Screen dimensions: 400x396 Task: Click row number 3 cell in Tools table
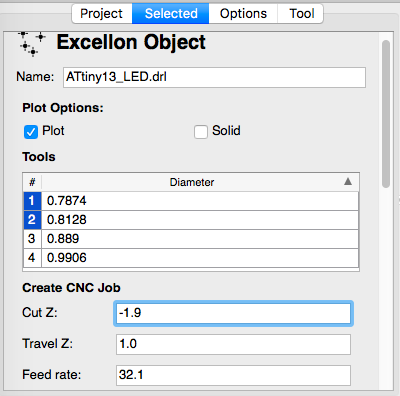pyautogui.click(x=32, y=239)
